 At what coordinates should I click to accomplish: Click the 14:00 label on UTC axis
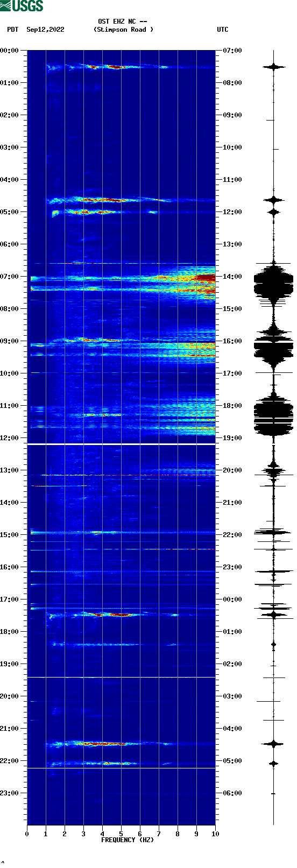point(232,277)
